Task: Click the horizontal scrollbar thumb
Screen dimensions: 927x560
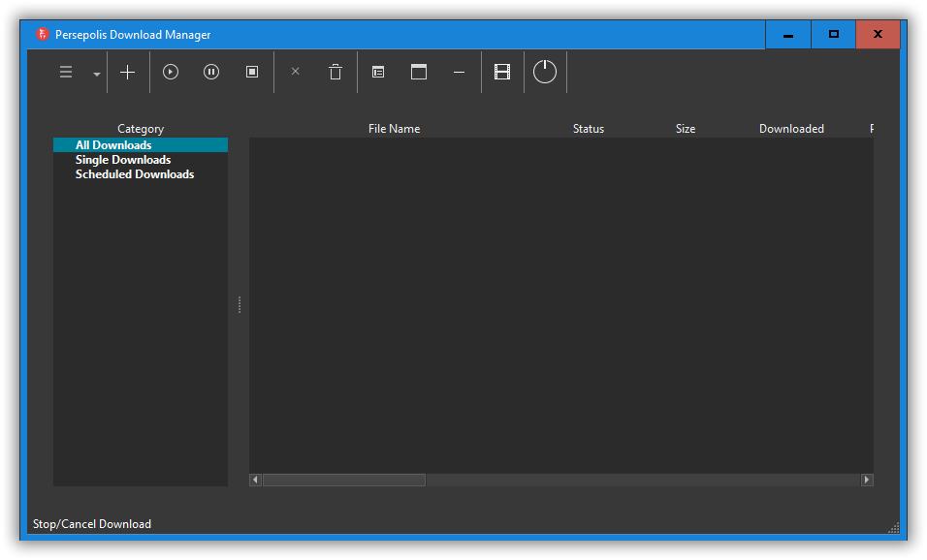Action: (x=344, y=480)
